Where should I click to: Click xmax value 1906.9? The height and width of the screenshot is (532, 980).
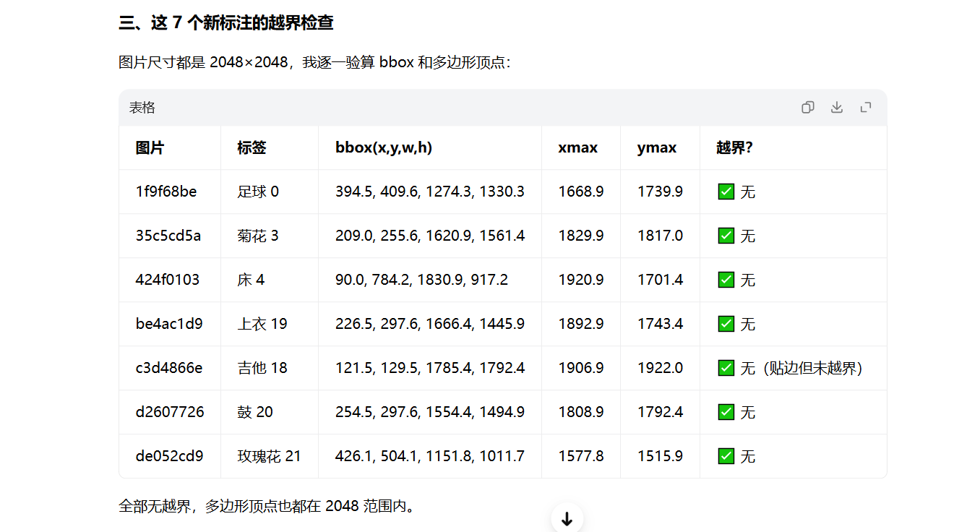pyautogui.click(x=581, y=368)
